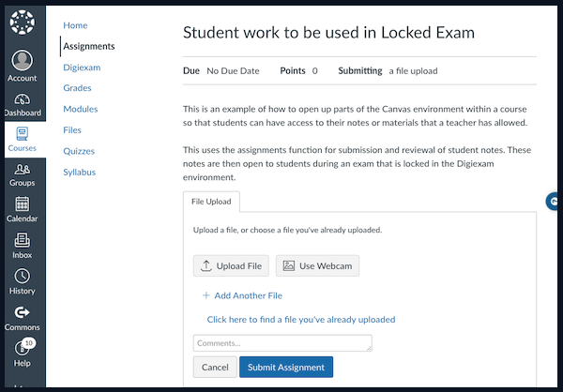Click the Use Webcam button

[317, 265]
